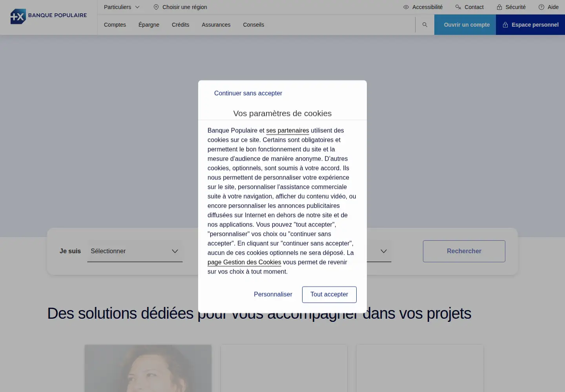Click the lock icon in Espace personnel
The image size is (565, 392).
pyautogui.click(x=505, y=25)
